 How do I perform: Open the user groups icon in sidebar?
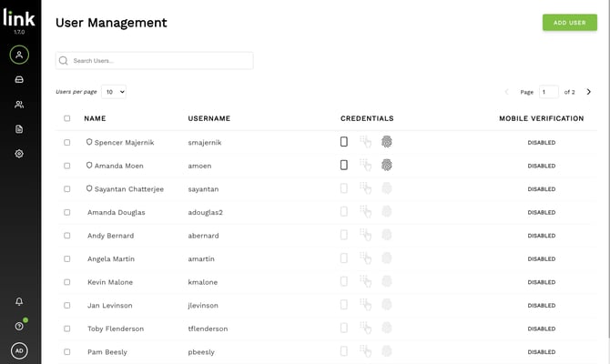(x=19, y=105)
